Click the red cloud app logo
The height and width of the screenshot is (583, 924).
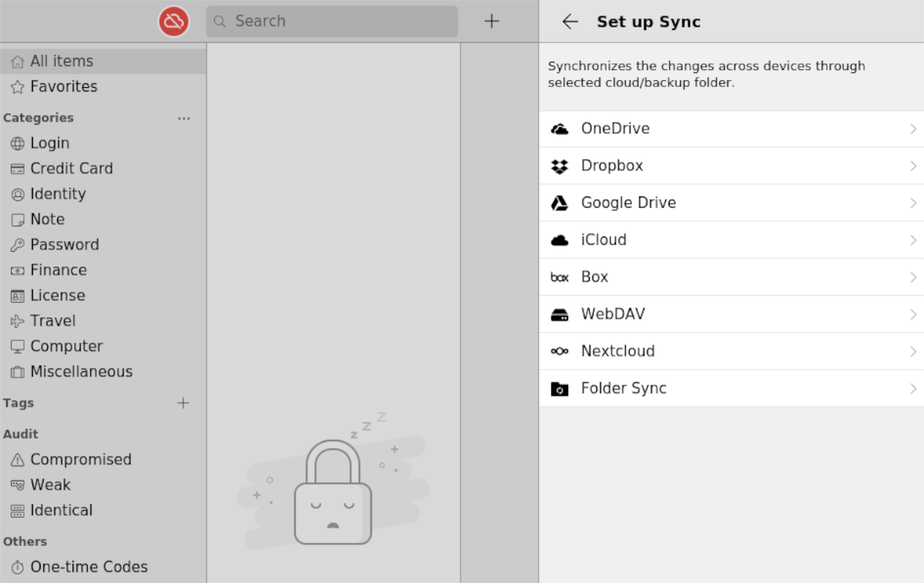174,21
